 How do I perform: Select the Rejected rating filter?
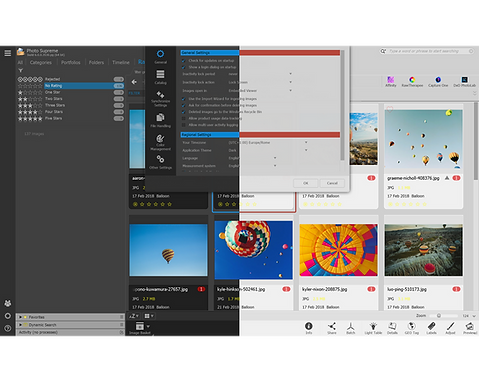click(x=70, y=79)
